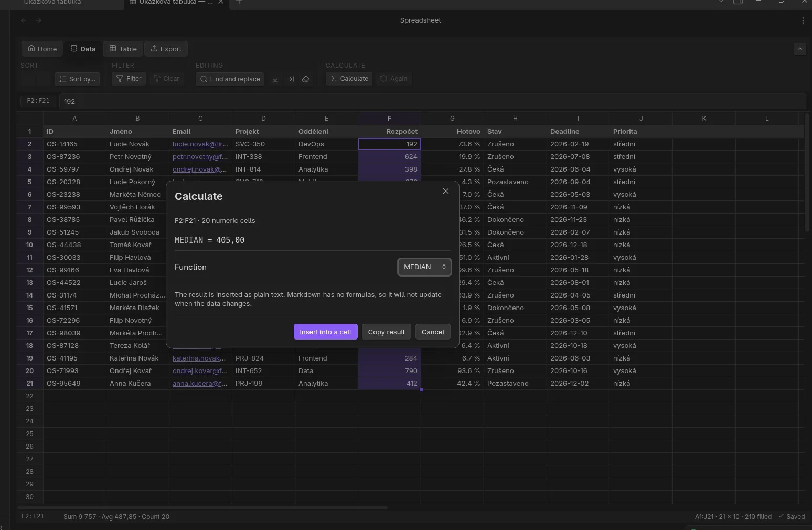The image size is (812, 530).
Task: Open the tab list chevron in title bar
Action: [x=721, y=2]
